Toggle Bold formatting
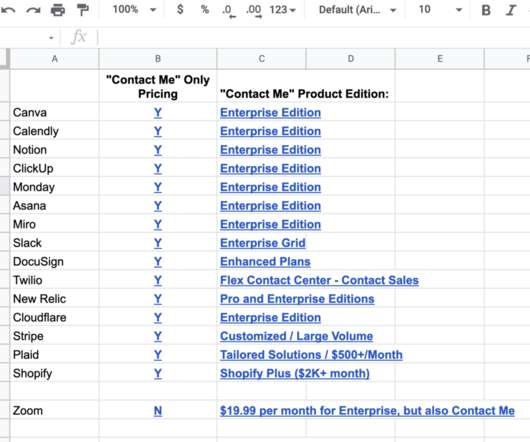The image size is (530, 442). click(x=486, y=10)
